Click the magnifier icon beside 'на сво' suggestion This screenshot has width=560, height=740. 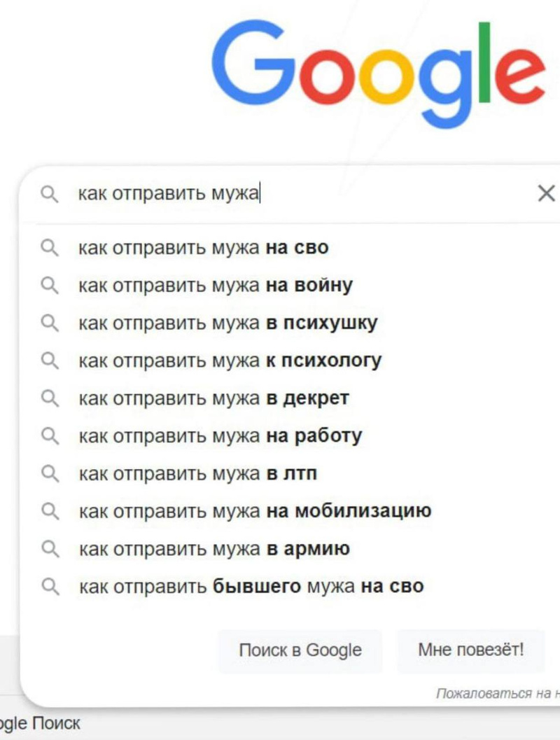(x=49, y=248)
